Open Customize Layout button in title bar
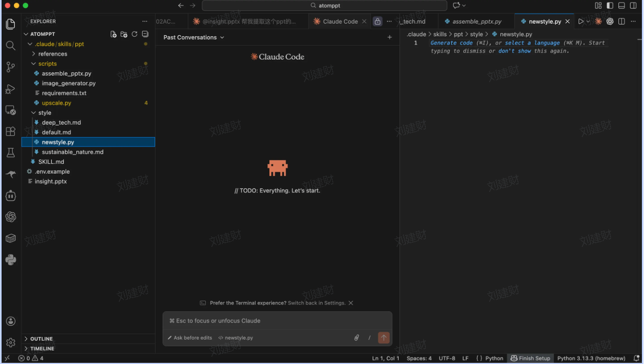 (x=598, y=5)
